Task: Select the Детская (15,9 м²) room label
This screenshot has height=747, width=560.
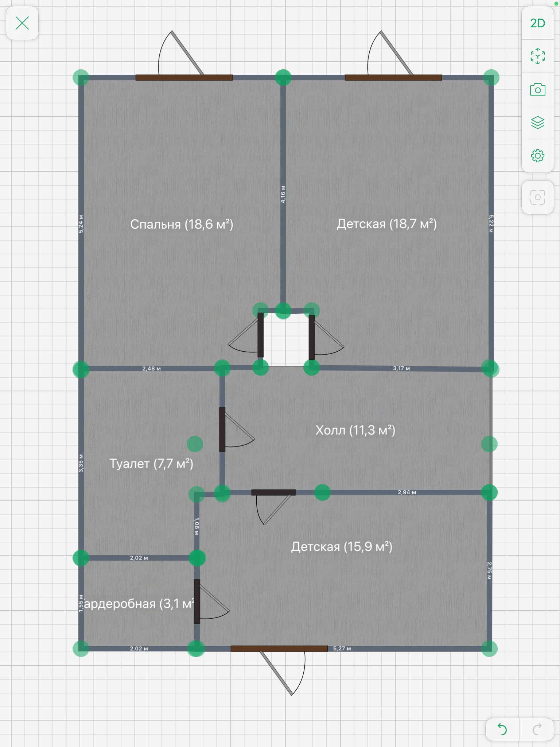Action: (342, 546)
